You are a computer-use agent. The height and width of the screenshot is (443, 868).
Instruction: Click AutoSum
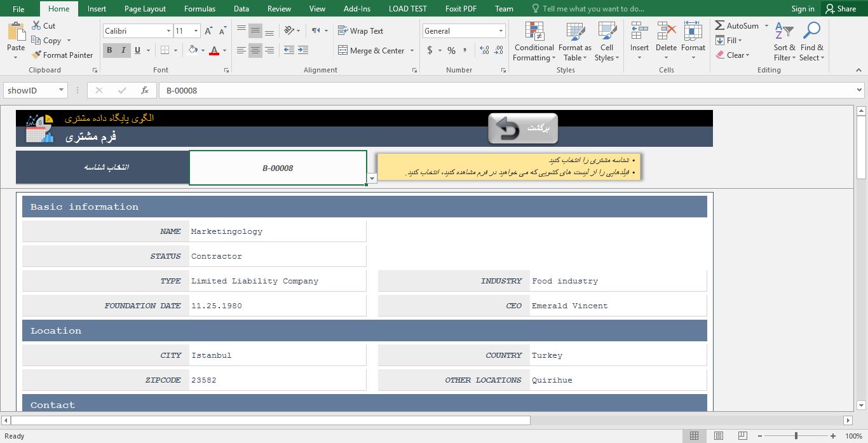point(736,26)
